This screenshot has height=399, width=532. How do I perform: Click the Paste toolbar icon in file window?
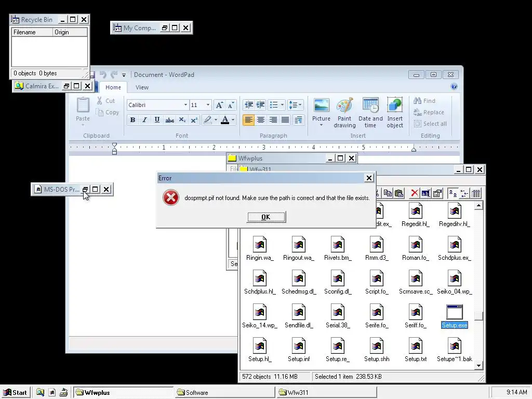pos(399,193)
